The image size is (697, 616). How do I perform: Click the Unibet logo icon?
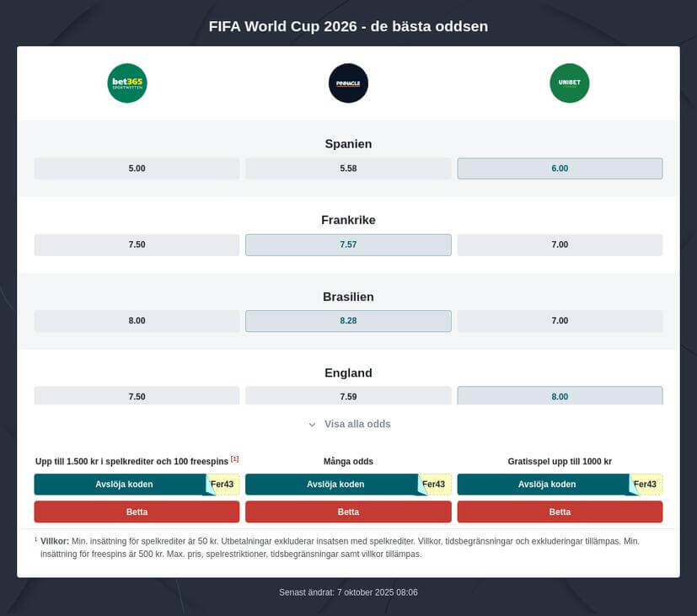pos(569,83)
